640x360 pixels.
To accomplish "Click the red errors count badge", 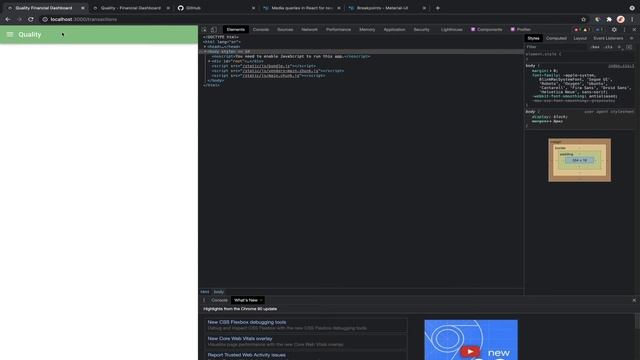I will point(578,29).
